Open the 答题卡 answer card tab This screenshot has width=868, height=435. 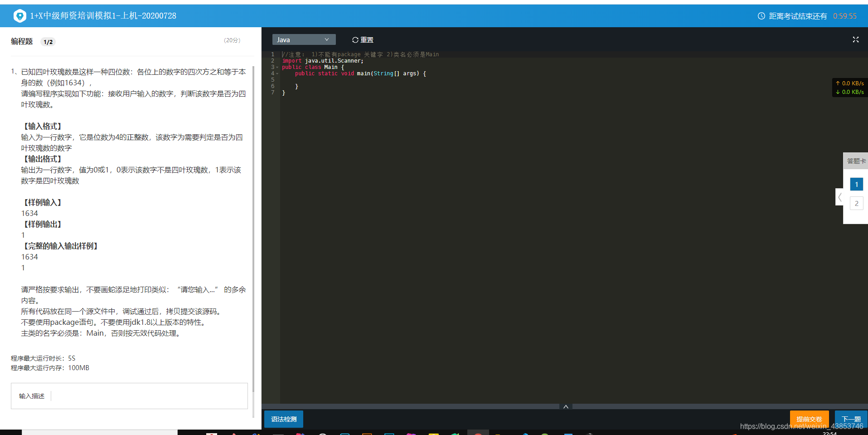856,161
